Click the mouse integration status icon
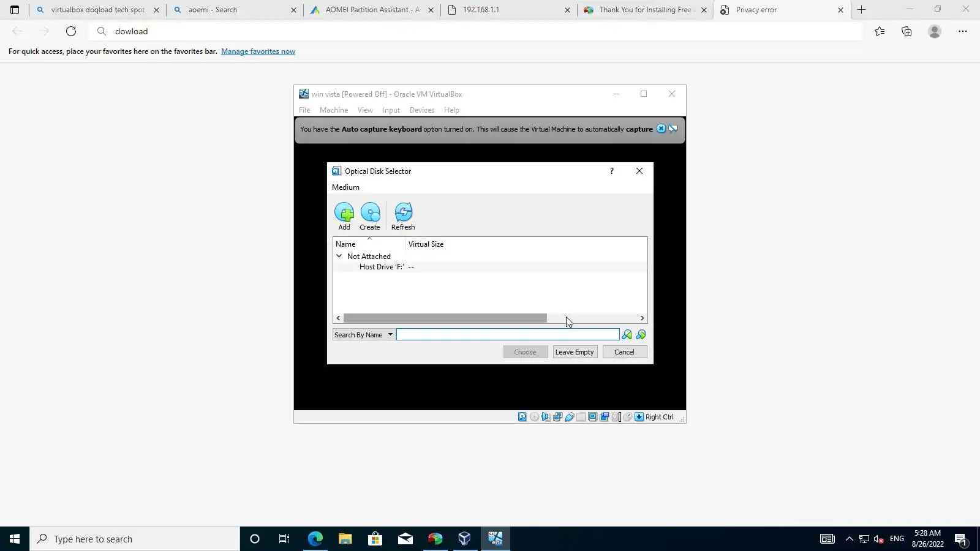 coord(628,417)
